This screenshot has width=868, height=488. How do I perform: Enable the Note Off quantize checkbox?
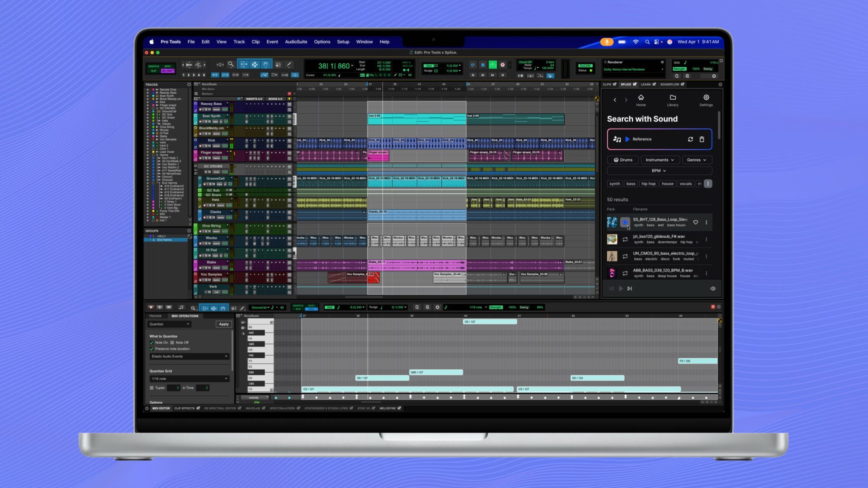pos(172,342)
